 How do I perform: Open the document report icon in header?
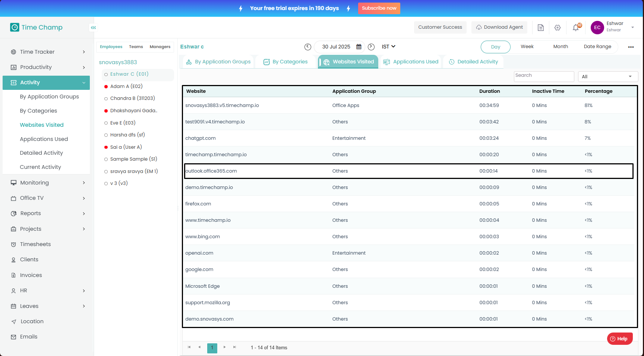[x=541, y=28]
